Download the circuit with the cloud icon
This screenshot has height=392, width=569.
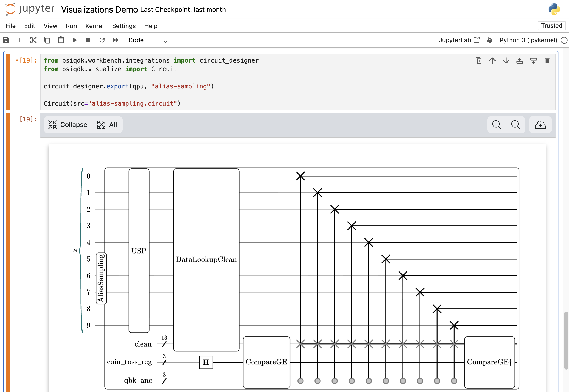pos(540,125)
